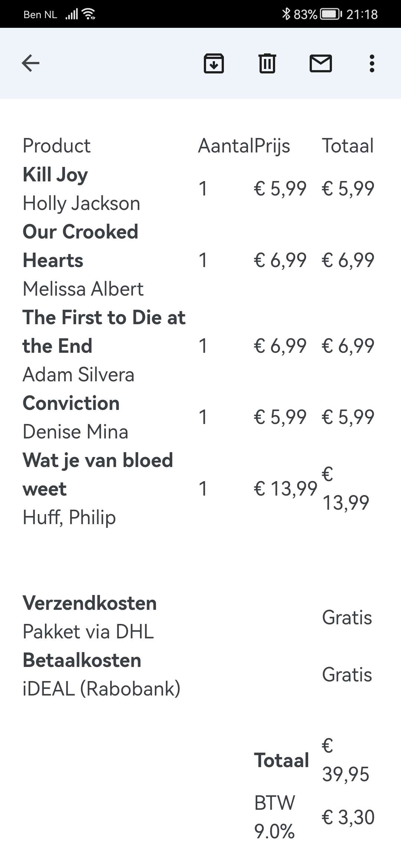The width and height of the screenshot is (401, 868).
Task: Select Our Crooked Hearts book title
Action: click(x=80, y=246)
